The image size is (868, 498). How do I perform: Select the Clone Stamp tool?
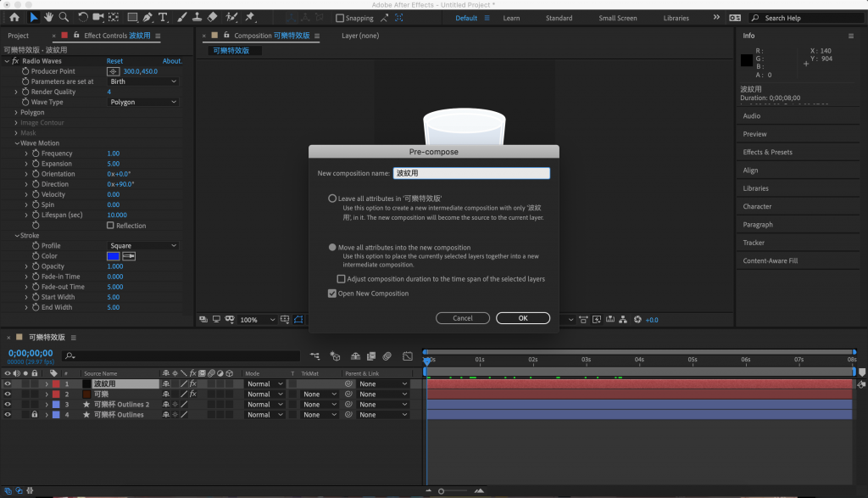tap(196, 17)
